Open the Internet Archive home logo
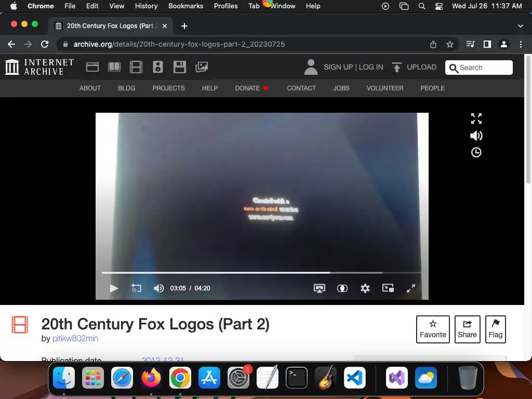This screenshot has height=399, width=532. pyautogui.click(x=39, y=67)
